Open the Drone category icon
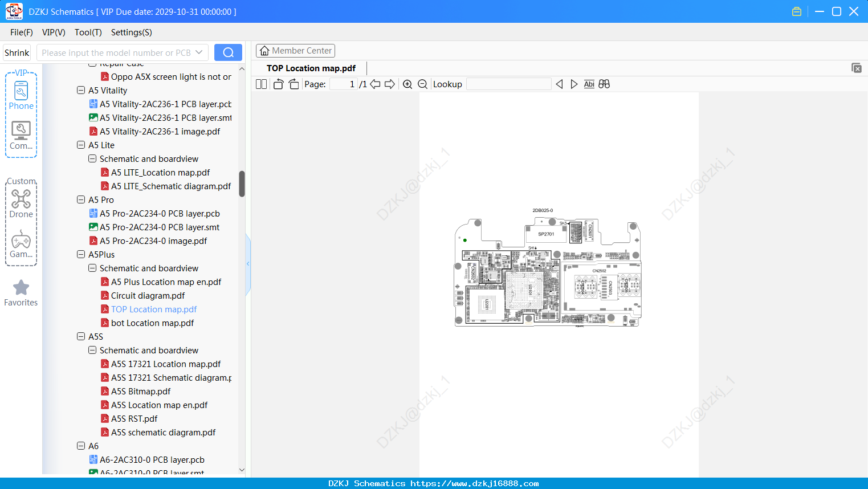The height and width of the screenshot is (489, 868). [x=21, y=203]
